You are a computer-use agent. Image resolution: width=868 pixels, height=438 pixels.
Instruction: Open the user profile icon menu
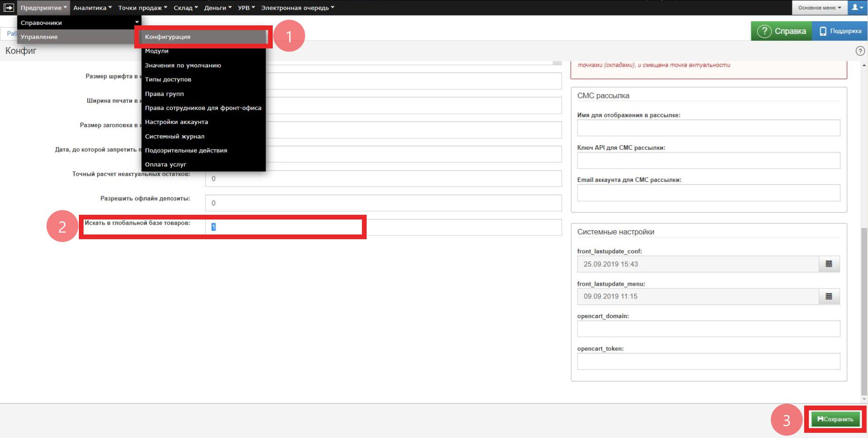pyautogui.click(x=857, y=8)
